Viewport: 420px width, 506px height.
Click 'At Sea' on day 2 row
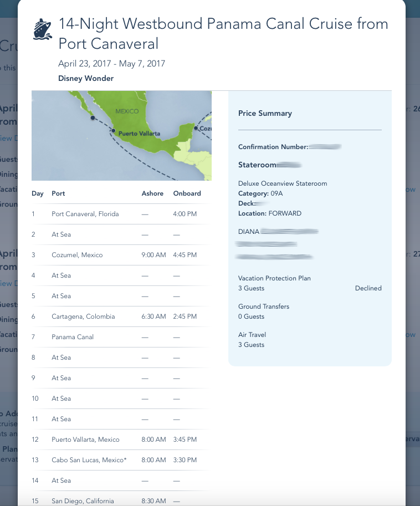[62, 234]
